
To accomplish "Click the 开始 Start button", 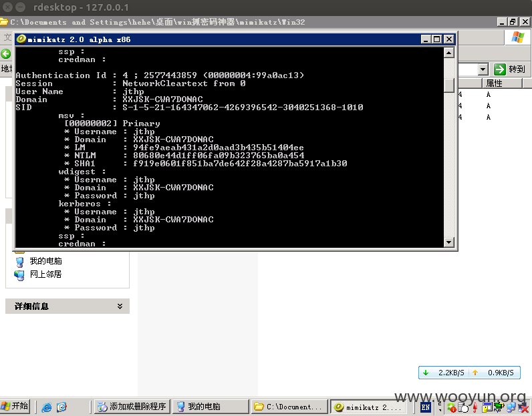I will pyautogui.click(x=15, y=406).
